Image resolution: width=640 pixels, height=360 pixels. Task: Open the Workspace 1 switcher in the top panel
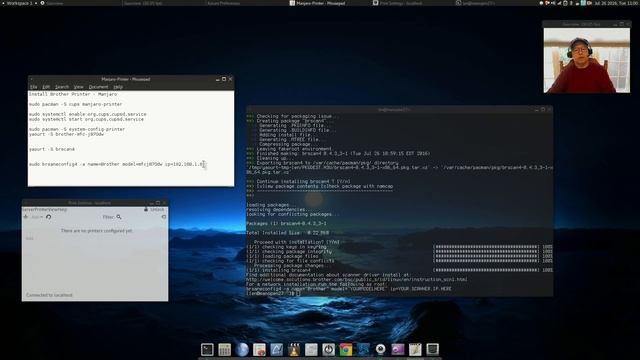tap(20, 3)
